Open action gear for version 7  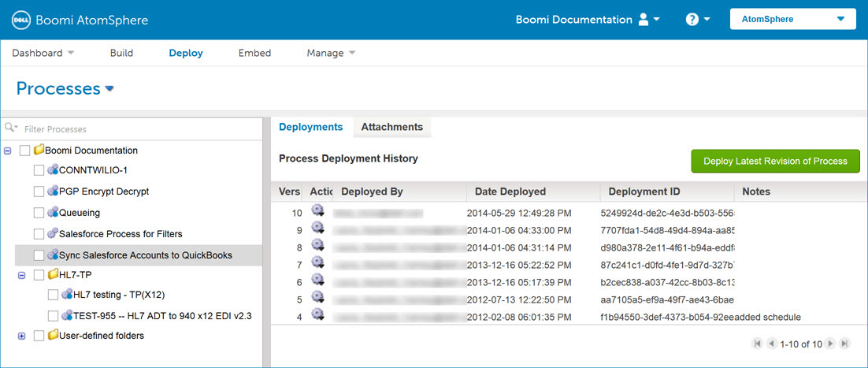click(x=317, y=262)
